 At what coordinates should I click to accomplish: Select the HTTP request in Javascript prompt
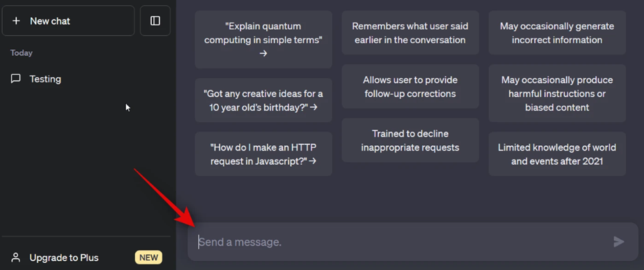(x=264, y=154)
